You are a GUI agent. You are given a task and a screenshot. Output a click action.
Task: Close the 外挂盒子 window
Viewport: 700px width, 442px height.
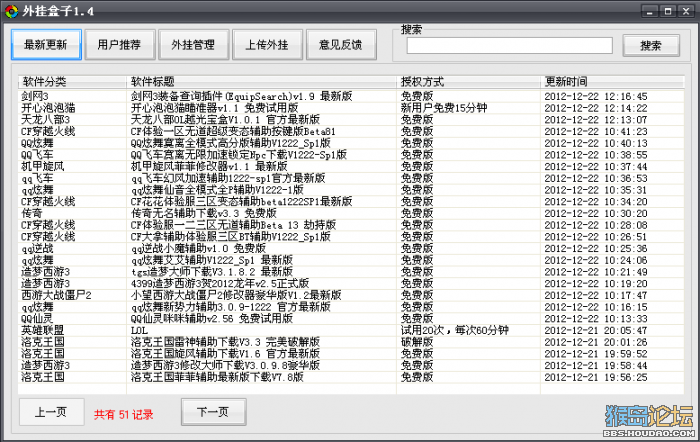click(x=686, y=11)
